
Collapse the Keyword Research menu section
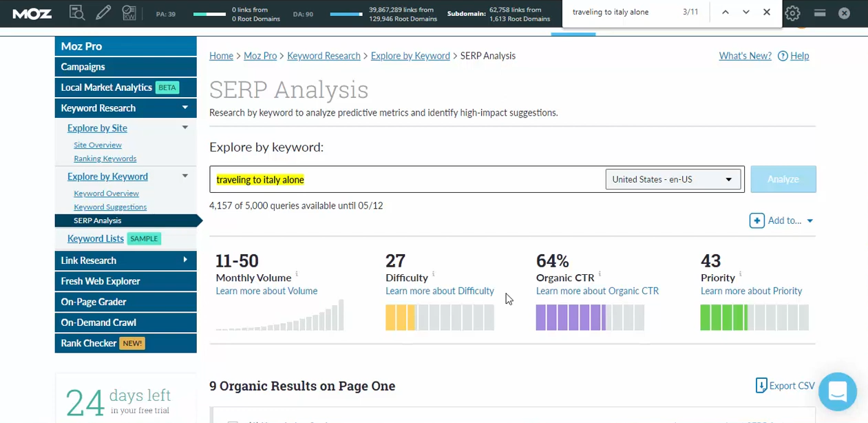[x=184, y=108]
